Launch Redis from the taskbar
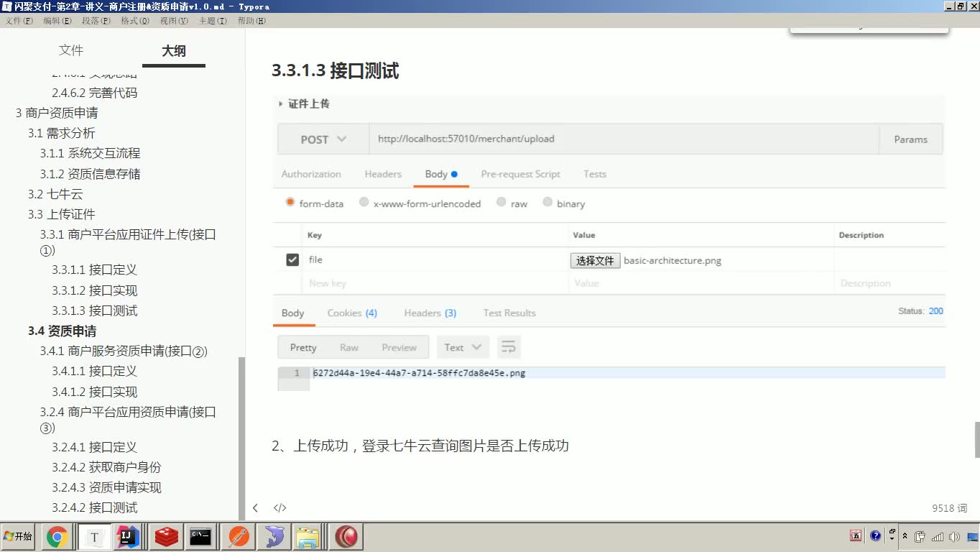Screen dimensions: 980x552 (166, 536)
